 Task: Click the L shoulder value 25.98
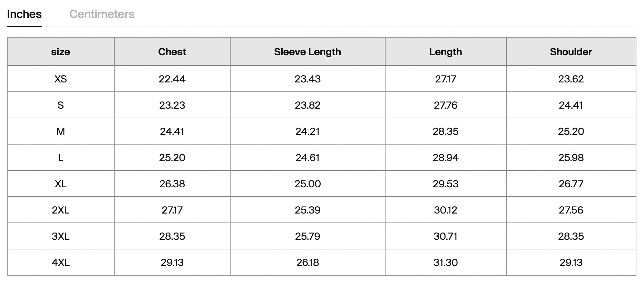point(571,158)
